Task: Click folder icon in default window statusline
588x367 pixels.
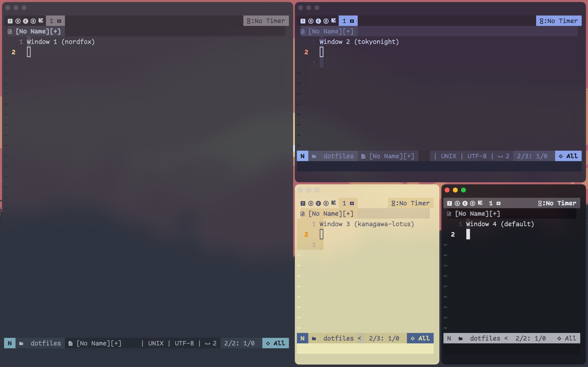Action: click(x=460, y=338)
